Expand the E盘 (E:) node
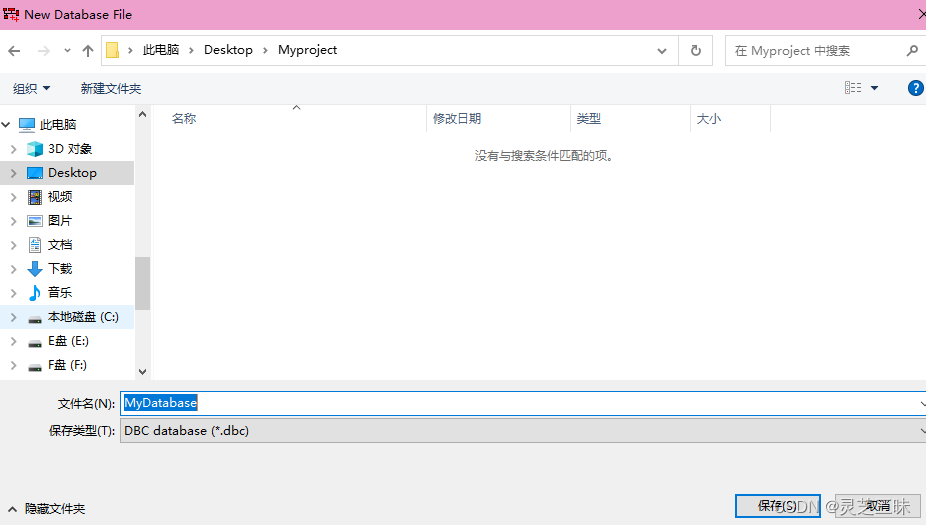This screenshot has height=525, width=926. pyautogui.click(x=14, y=341)
